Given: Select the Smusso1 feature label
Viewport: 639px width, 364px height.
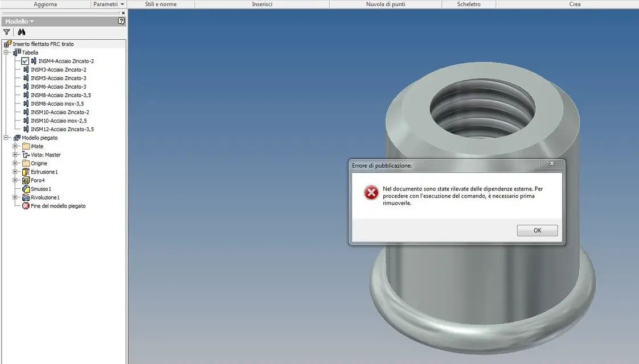Looking at the screenshot, I should [41, 189].
